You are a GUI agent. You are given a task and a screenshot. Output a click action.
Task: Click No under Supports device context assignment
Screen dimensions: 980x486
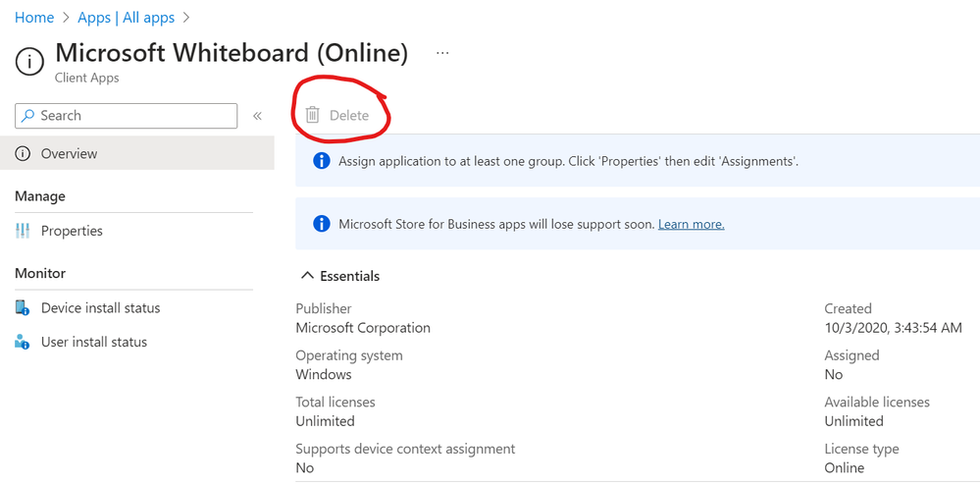pos(305,468)
